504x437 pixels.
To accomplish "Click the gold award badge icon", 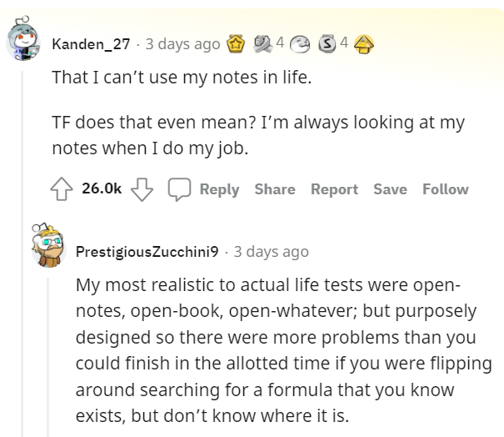I will (x=237, y=43).
